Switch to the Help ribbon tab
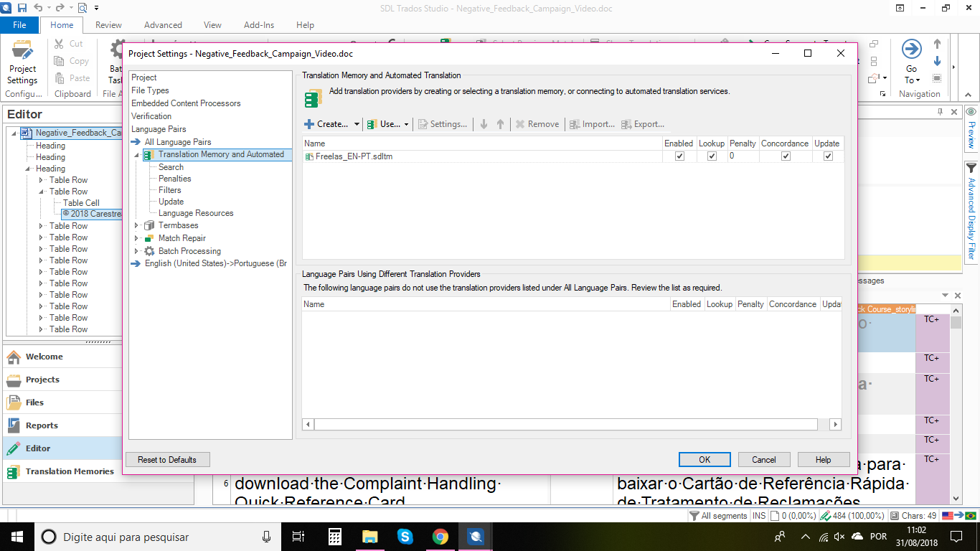Image resolution: width=980 pixels, height=551 pixels. coord(305,24)
